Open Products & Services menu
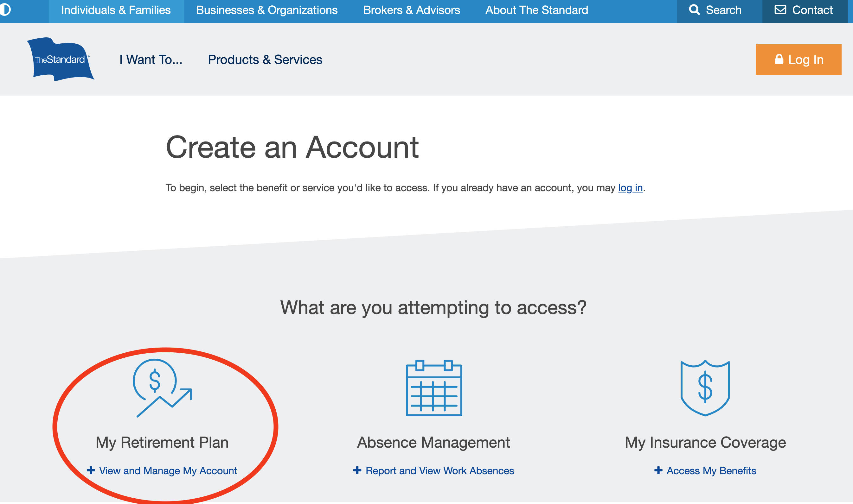The height and width of the screenshot is (504, 853). pyautogui.click(x=265, y=60)
